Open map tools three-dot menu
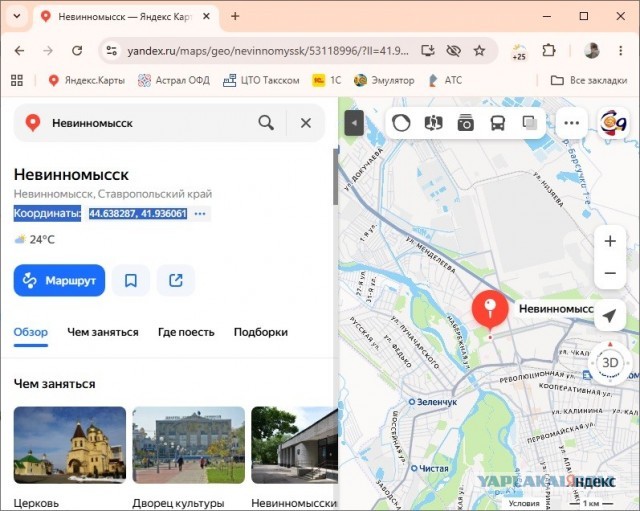This screenshot has height=511, width=640. [x=571, y=123]
